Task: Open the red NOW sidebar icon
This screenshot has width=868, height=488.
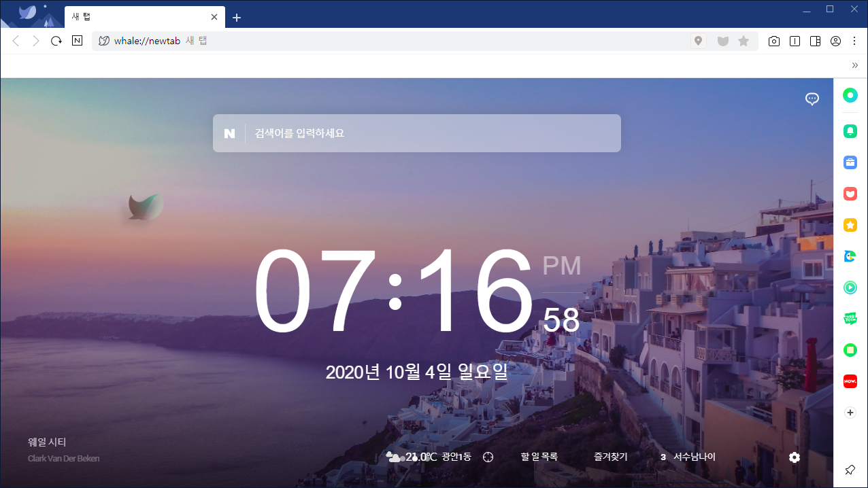Action: click(850, 381)
